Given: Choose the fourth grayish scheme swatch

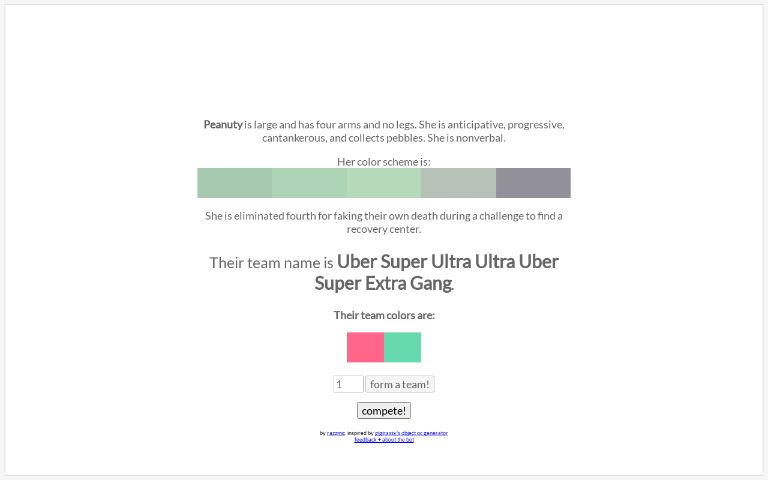Looking at the screenshot, I should click(458, 183).
